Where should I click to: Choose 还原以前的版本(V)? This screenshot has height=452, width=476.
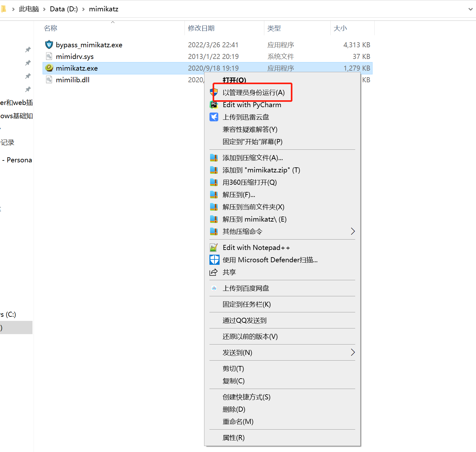tap(250, 336)
